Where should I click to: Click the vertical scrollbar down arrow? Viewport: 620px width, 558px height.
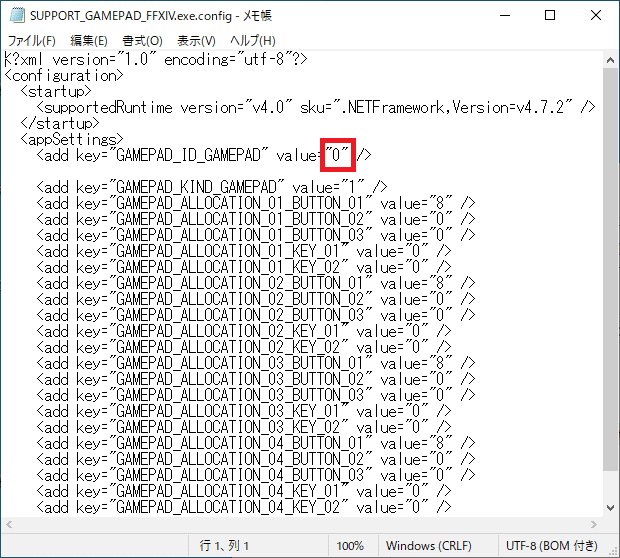[610, 508]
